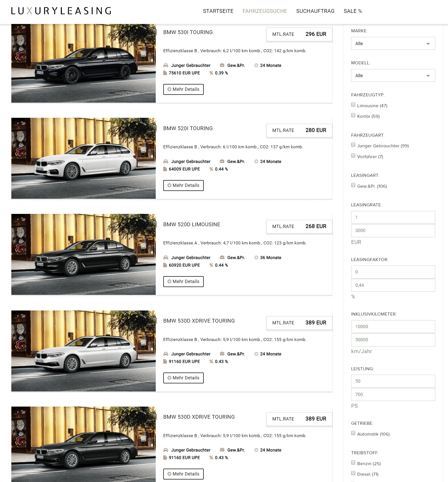Screen dimensions: 448x482
Task: Click the 296 EUR monthly rate box
Action: 299,34
